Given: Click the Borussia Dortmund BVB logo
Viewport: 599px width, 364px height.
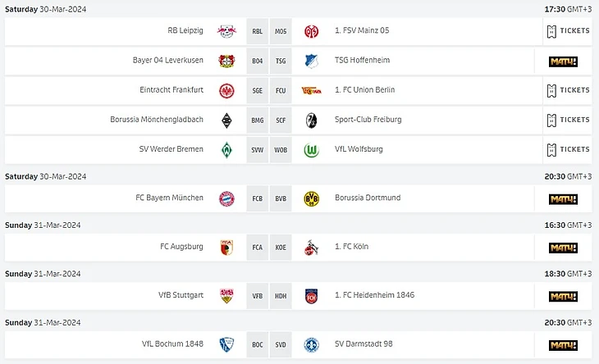Looking at the screenshot, I should point(312,198).
